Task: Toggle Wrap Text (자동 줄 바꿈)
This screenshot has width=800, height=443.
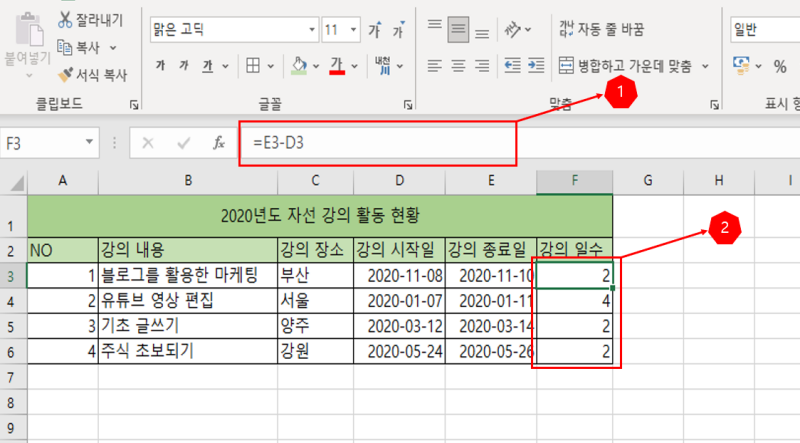Action: click(601, 29)
